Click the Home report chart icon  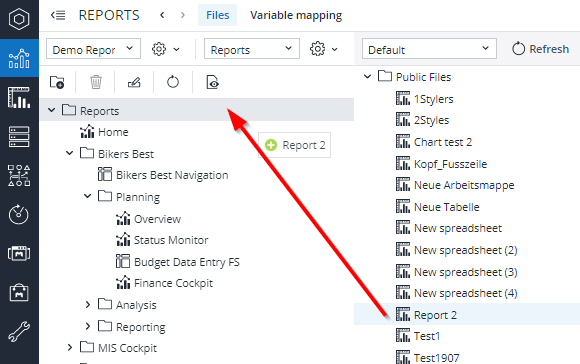coord(87,132)
